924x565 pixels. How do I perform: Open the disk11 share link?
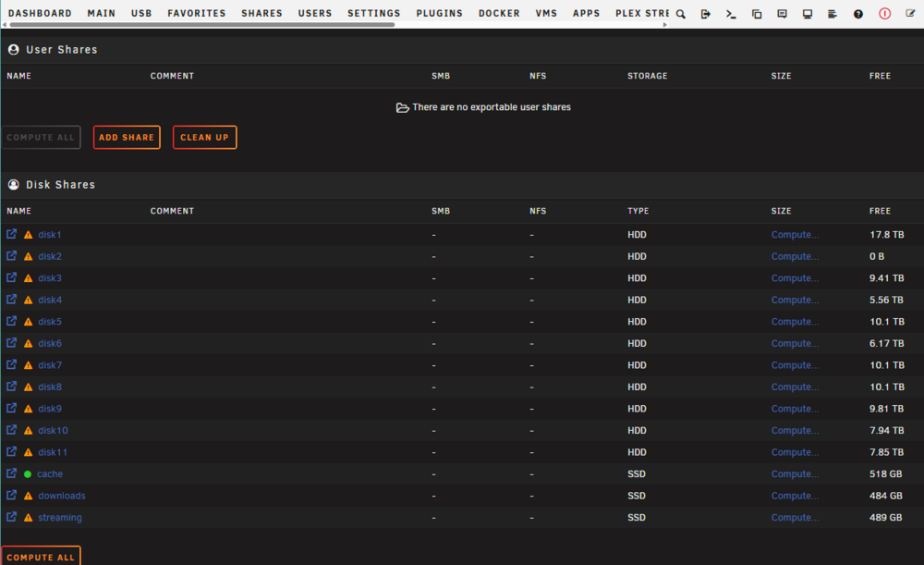pos(53,452)
